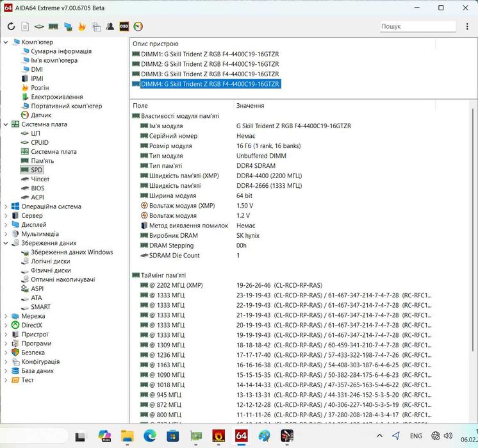478x448 pixels.
Task: Collapse the Збереження даних tree node
Action: click(x=6, y=244)
